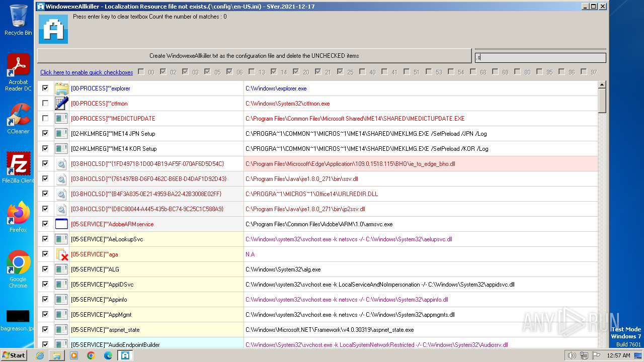The image size is (644, 362).
Task: Select 'C:\Windows\System32\alg.exe' path
Action: tap(283, 269)
